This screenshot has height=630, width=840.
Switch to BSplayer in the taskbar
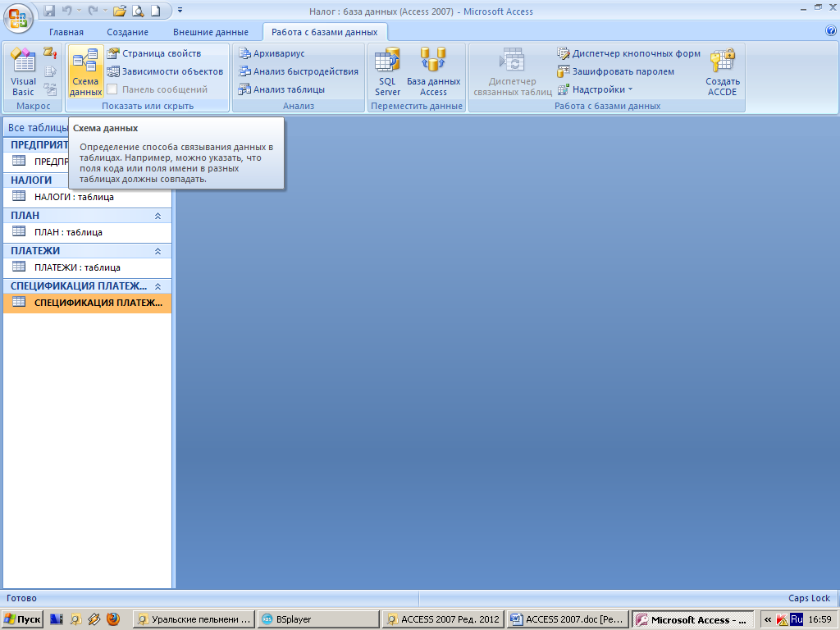pyautogui.click(x=318, y=619)
